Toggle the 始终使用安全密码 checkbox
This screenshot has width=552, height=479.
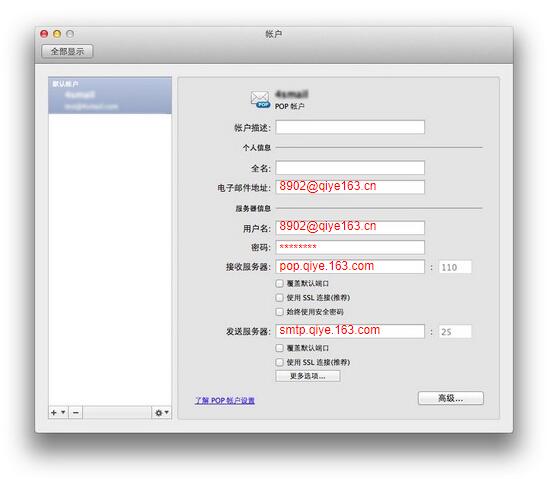pos(280,312)
